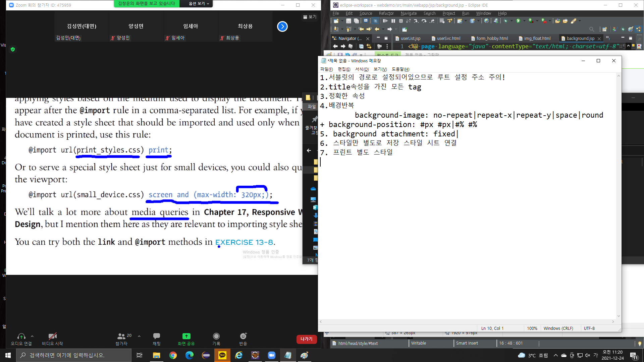Click the Eclipse toolbar search magnifier icon

coord(591,29)
